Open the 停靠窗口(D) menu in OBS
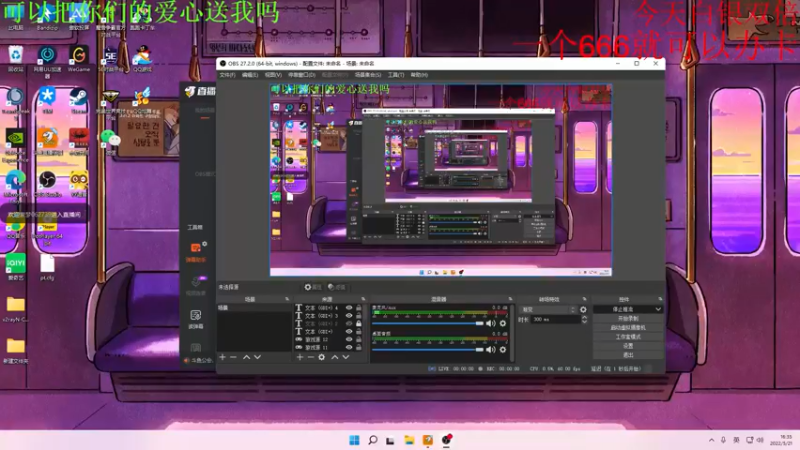The width and height of the screenshot is (800, 450). point(302,75)
